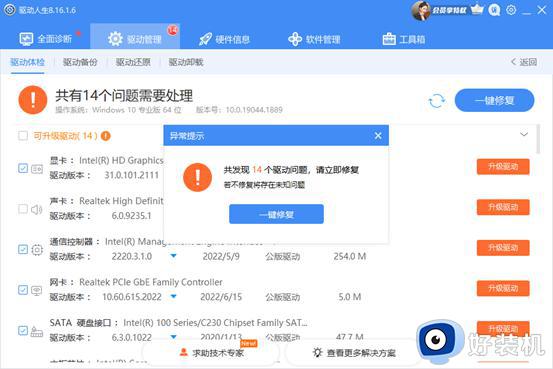Open settings gear in title bar
553x369 pixels.
tap(511, 10)
